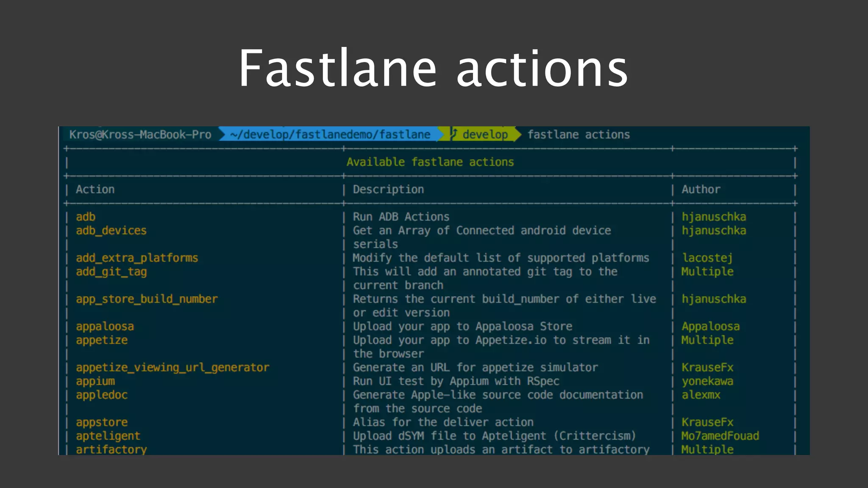Image resolution: width=868 pixels, height=488 pixels.
Task: Click author 'Multiple' in the add_git_tag row
Action: click(x=707, y=272)
